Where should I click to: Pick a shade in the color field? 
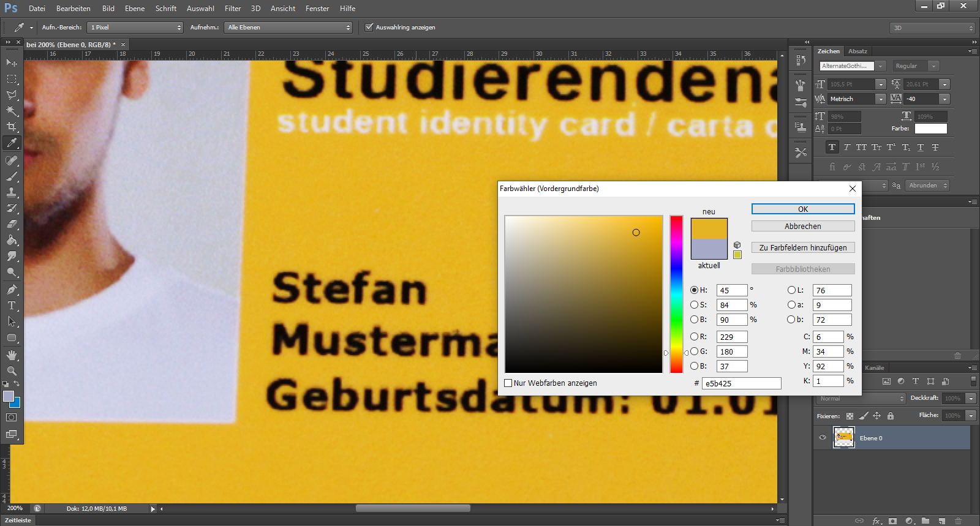click(584, 294)
